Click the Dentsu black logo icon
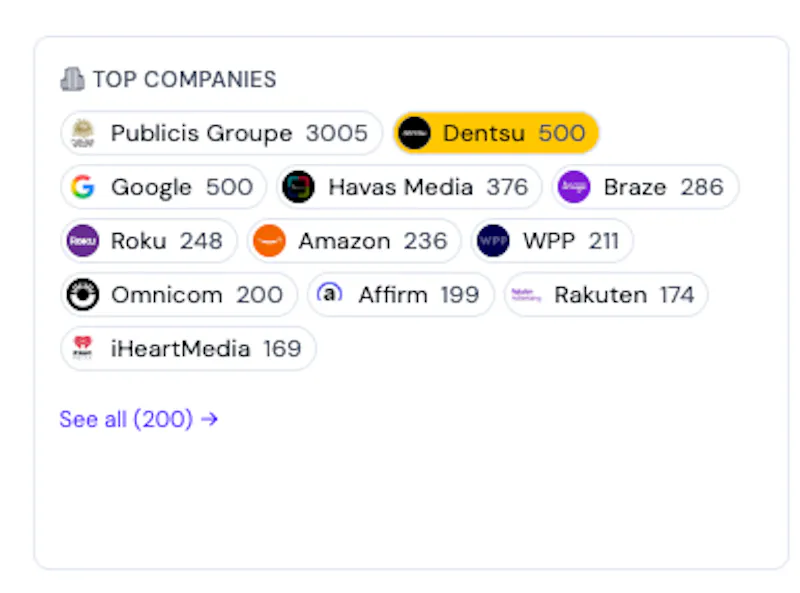This screenshot has width=800, height=593. (414, 133)
